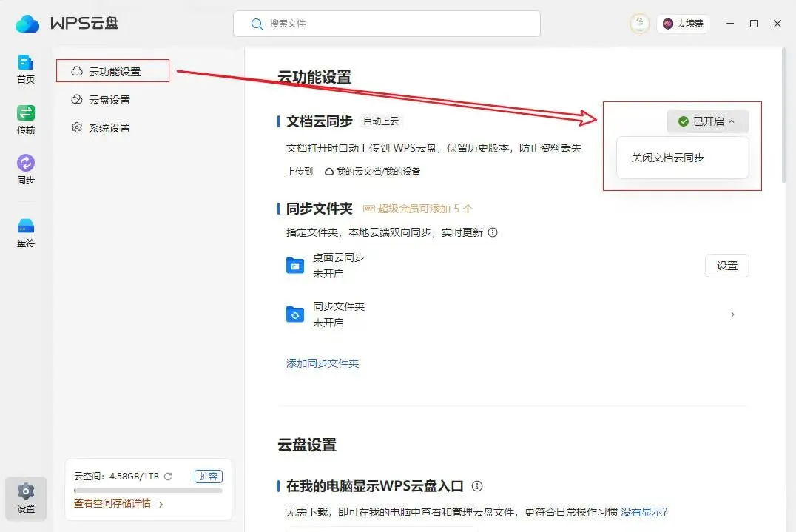Screen dimensions: 796x532
Task: Click the refresh icon beside 云空间 usage
Action: [168, 477]
